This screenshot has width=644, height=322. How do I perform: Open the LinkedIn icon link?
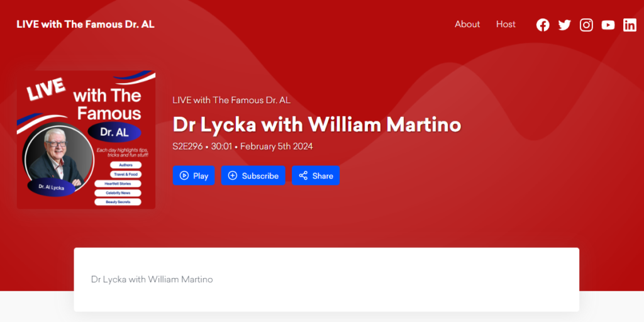pos(630,25)
